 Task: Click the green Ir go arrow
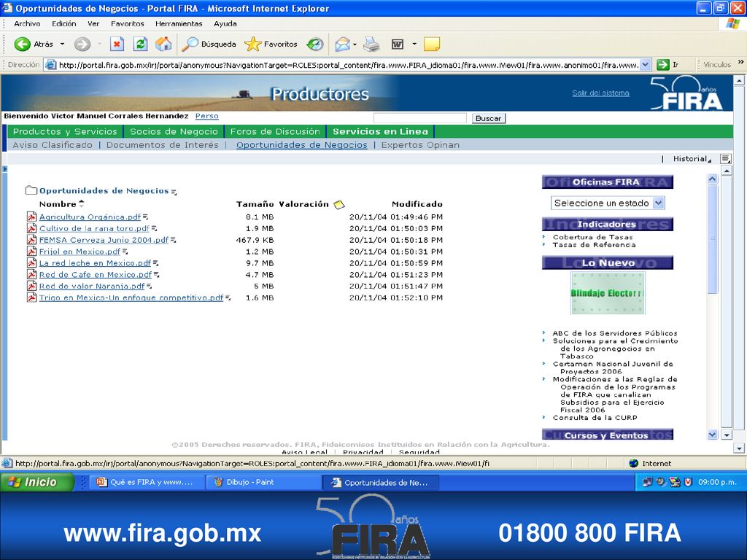662,65
